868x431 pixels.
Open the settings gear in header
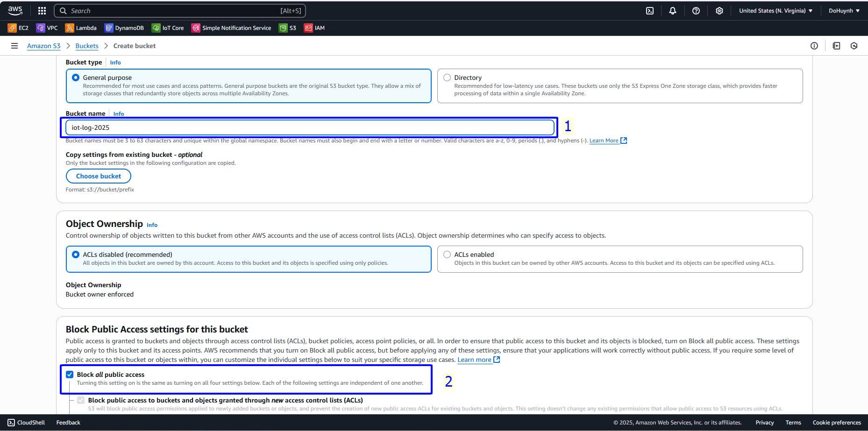tap(719, 11)
